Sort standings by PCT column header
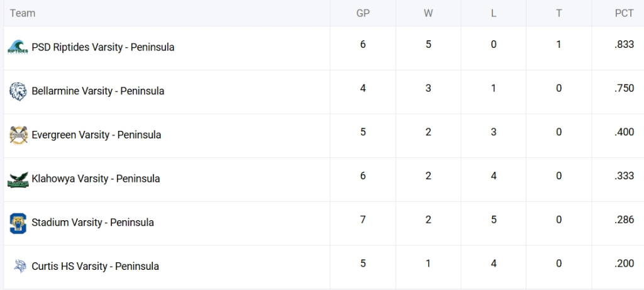The width and height of the screenshot is (644, 290). tap(624, 13)
